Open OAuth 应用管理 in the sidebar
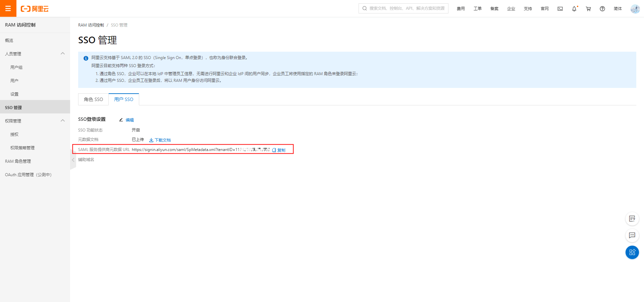Screen dimensions: 644x302 [35, 174]
